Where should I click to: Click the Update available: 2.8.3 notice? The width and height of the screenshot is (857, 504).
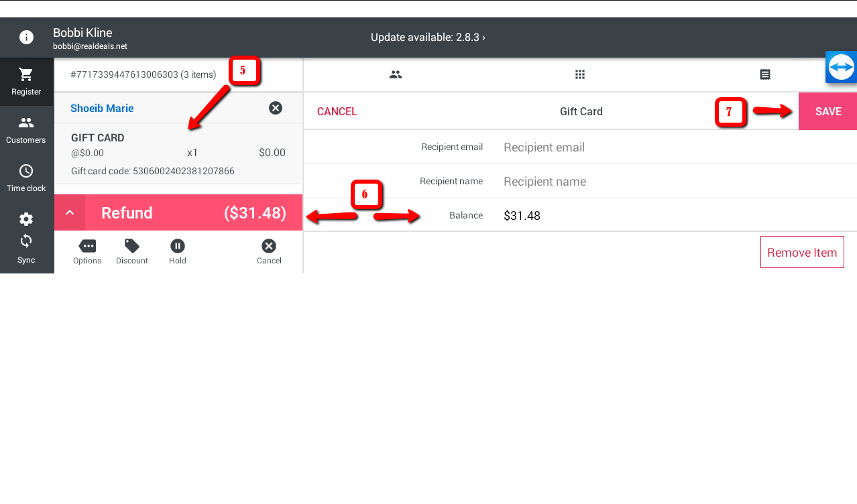coord(428,38)
